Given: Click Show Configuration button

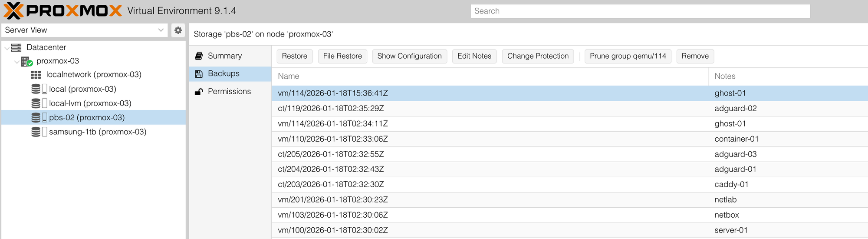Looking at the screenshot, I should tap(409, 56).
